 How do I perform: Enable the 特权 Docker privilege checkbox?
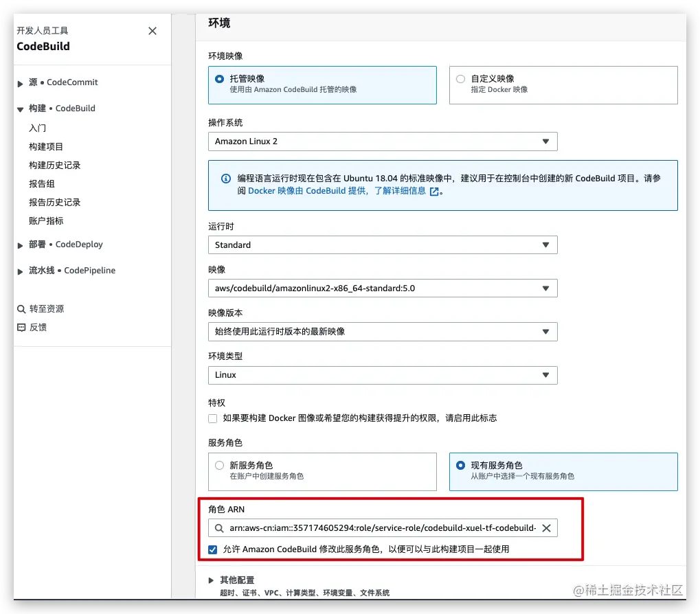212,418
